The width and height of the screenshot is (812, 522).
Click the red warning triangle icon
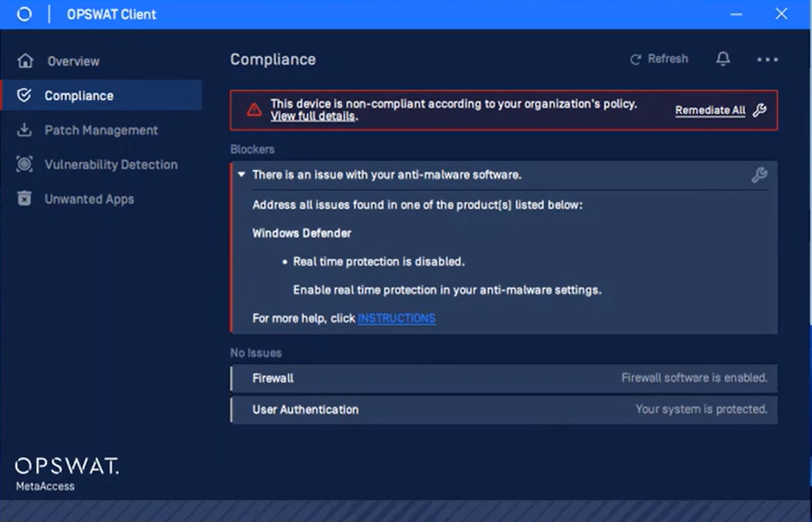click(x=254, y=110)
